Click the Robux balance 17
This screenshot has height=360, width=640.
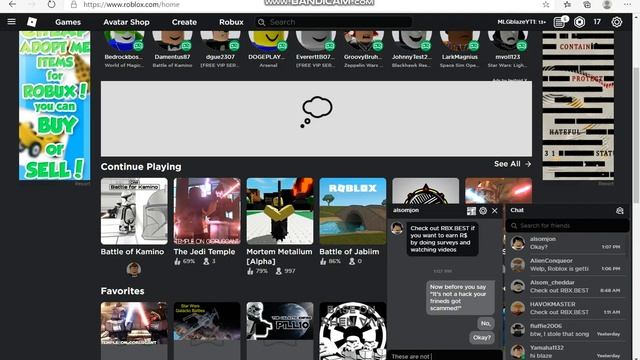click(x=597, y=22)
